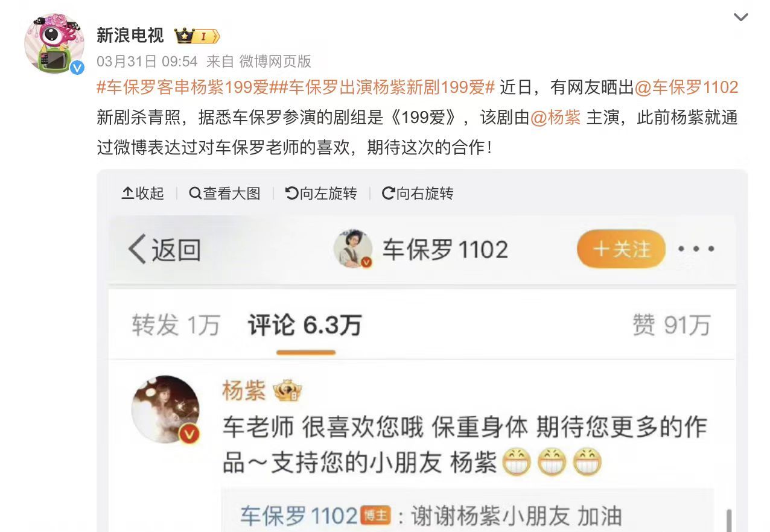Switch to the 转发 1万 tab
Screen dimensions: 770x532
pos(176,326)
